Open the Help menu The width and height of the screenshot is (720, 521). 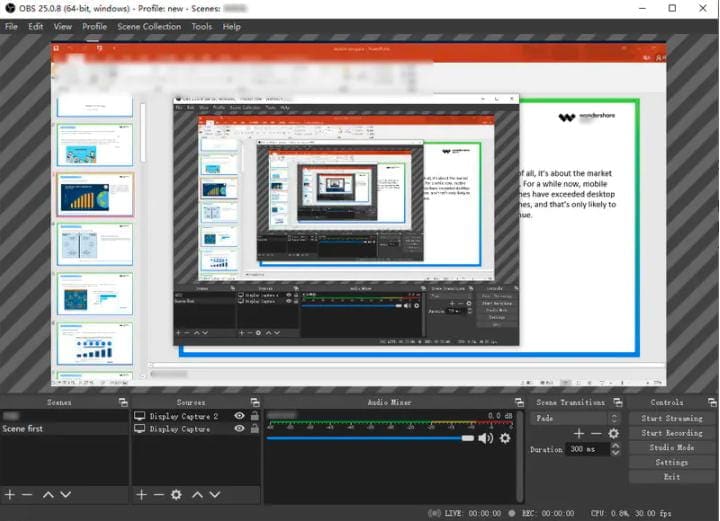(x=231, y=27)
